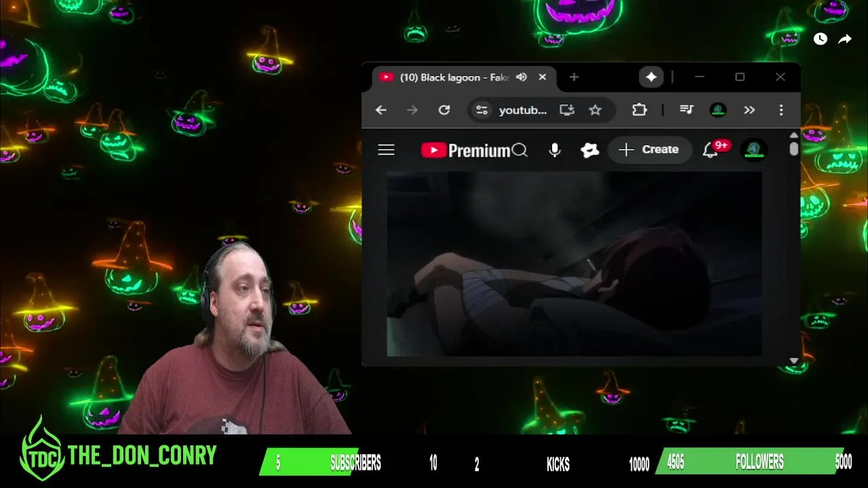Viewport: 868px width, 488px height.
Task: Bookmark this page with the star icon
Action: (595, 110)
